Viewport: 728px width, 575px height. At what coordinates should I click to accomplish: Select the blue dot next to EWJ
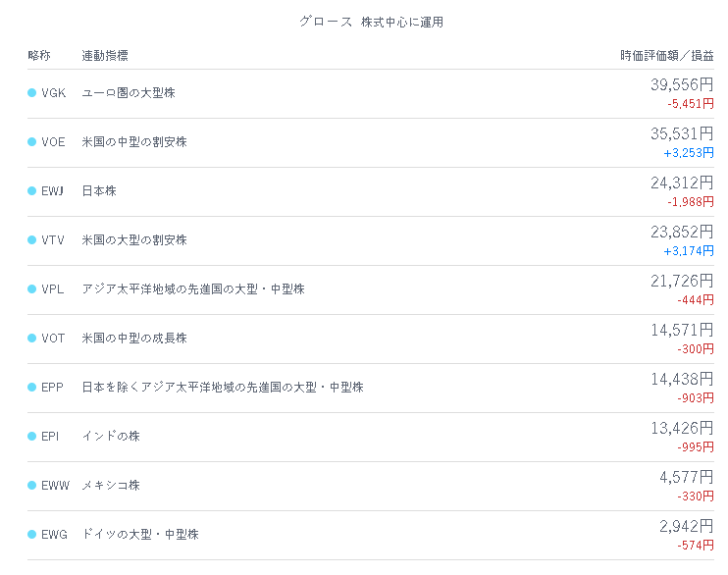31,191
